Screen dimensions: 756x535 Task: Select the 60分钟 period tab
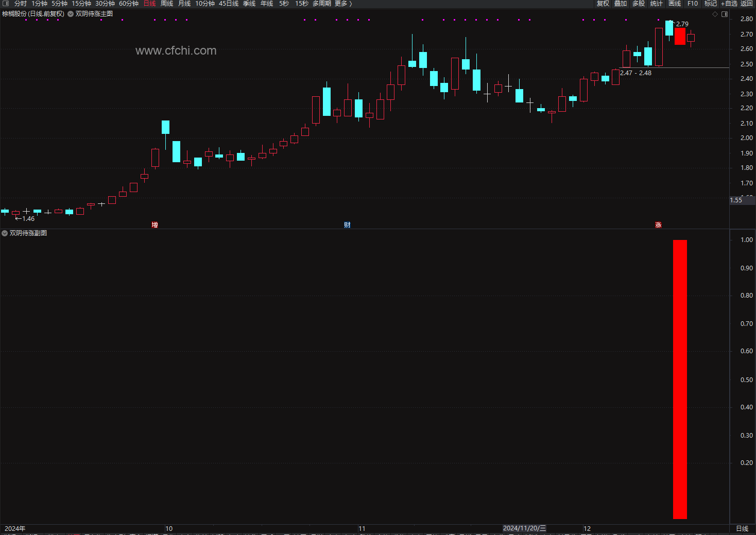point(129,4)
